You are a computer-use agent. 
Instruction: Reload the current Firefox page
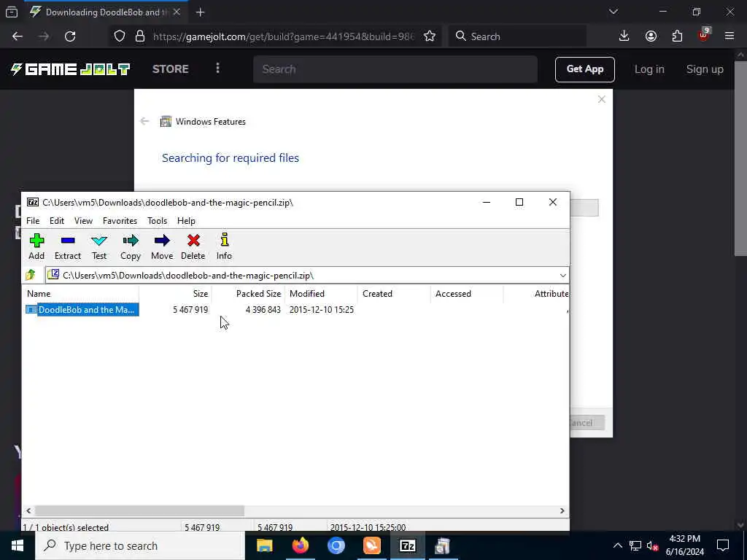tap(70, 36)
